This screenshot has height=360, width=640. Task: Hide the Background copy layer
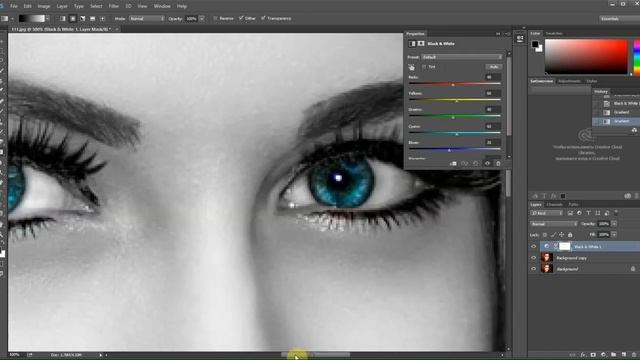(x=533, y=258)
